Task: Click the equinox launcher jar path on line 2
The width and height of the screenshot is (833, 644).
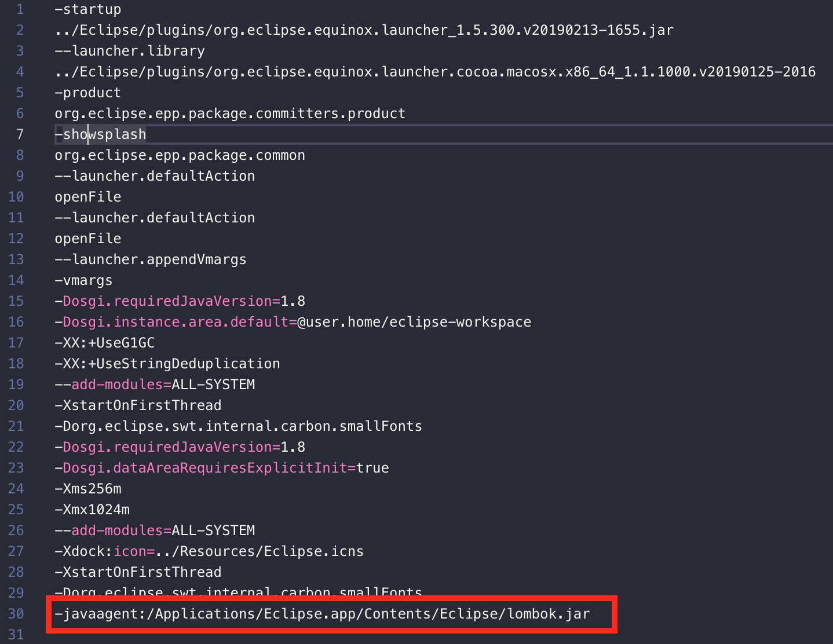Action: pos(364,30)
